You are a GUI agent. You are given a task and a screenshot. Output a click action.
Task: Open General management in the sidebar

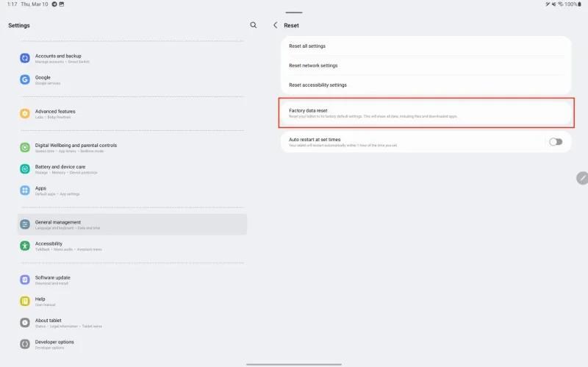(132, 224)
